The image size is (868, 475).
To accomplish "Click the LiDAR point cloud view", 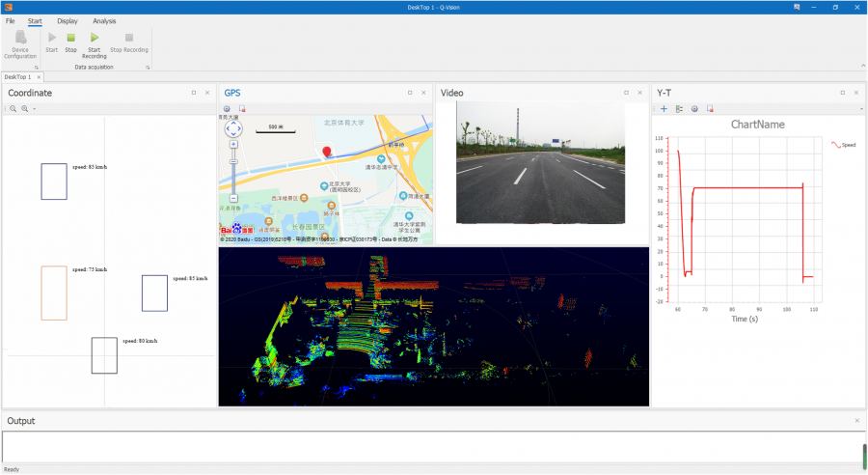I will point(433,326).
